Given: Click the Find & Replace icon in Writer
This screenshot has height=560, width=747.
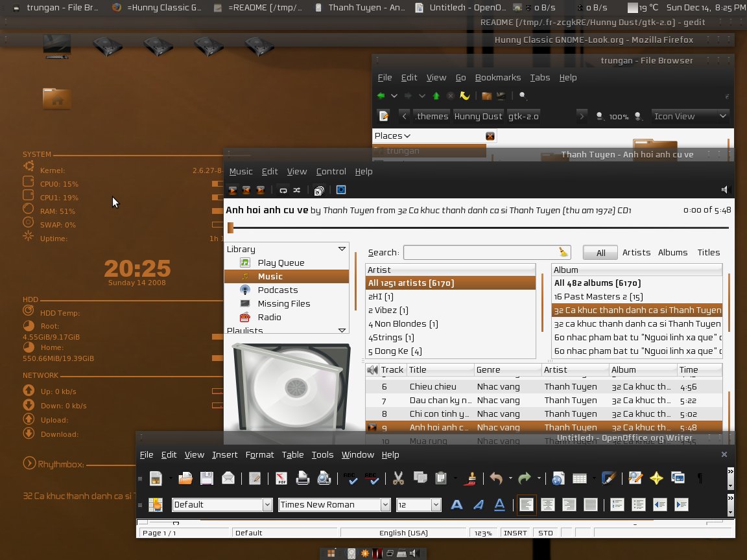Looking at the screenshot, I should [635, 478].
